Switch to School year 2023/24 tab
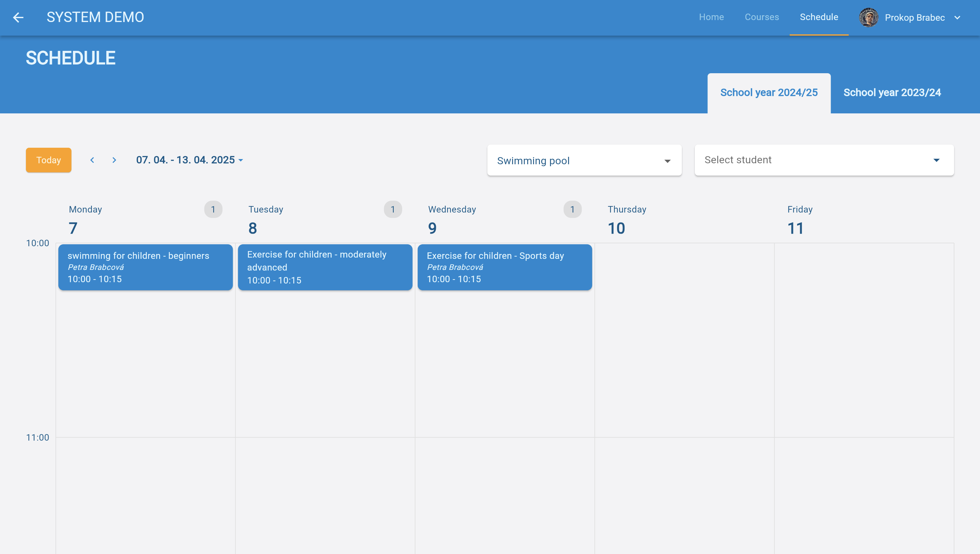Viewport: 980px width, 554px height. click(892, 92)
